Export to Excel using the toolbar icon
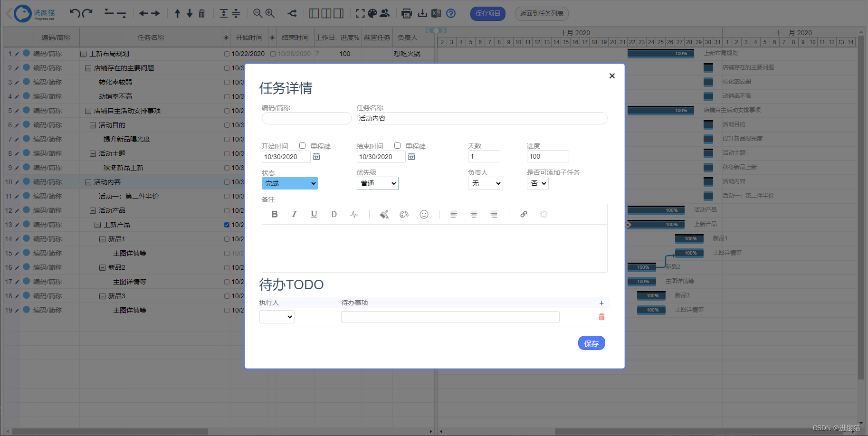The height and width of the screenshot is (436, 868). point(436,13)
